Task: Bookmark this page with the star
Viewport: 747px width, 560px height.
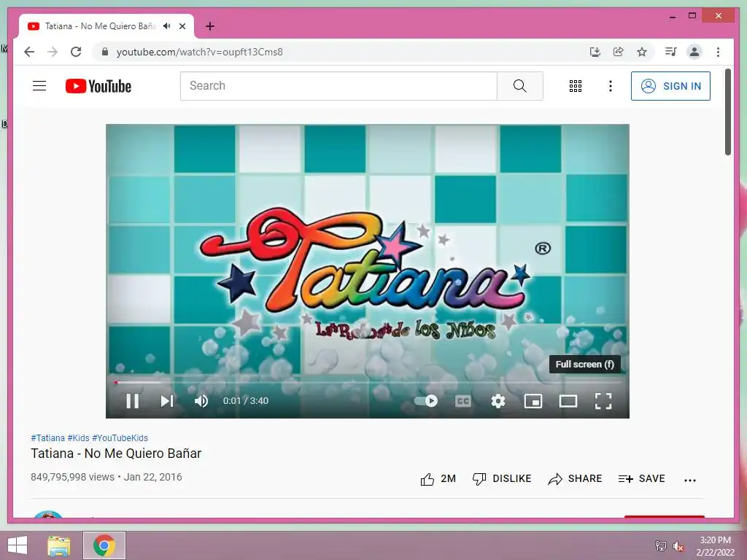Action: click(642, 52)
